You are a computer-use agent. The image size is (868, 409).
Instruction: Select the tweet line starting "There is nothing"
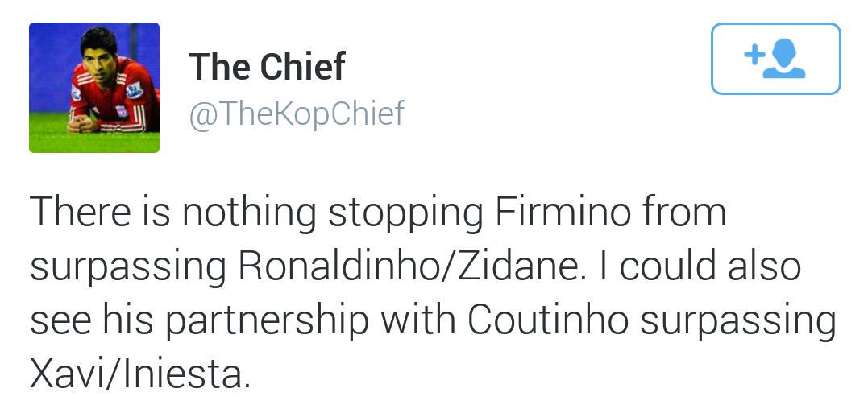tap(377, 214)
